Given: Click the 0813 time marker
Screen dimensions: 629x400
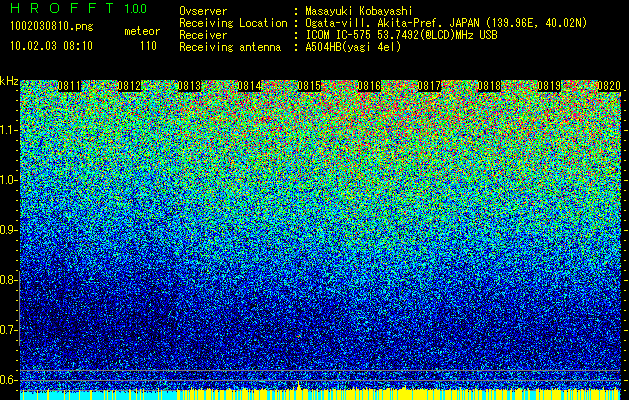Looking at the screenshot, I should pyautogui.click(x=189, y=86).
